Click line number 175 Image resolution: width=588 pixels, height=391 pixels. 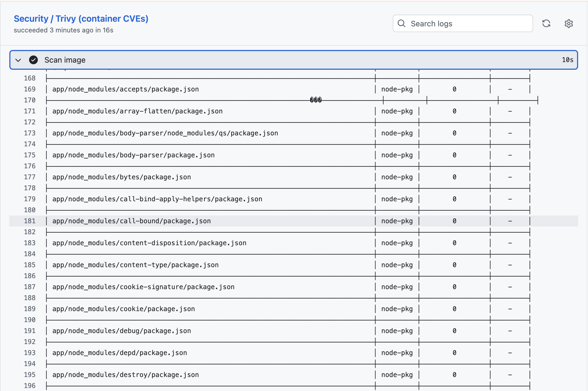30,155
